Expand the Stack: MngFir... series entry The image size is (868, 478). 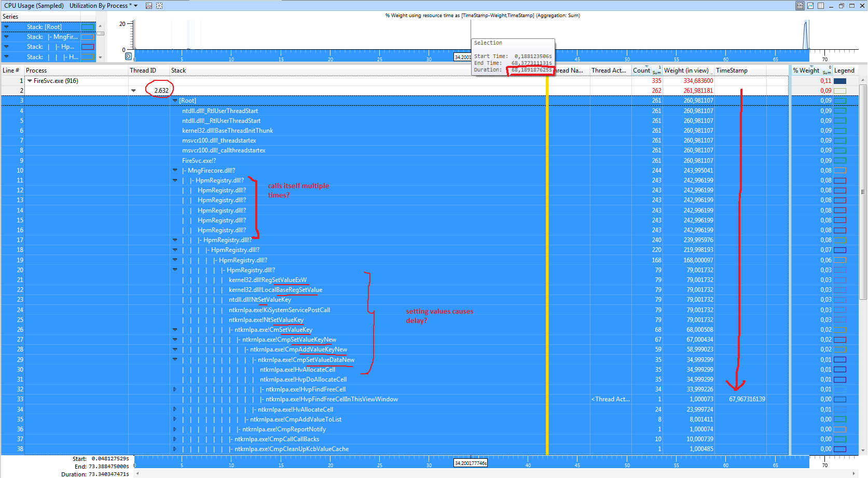(6, 37)
